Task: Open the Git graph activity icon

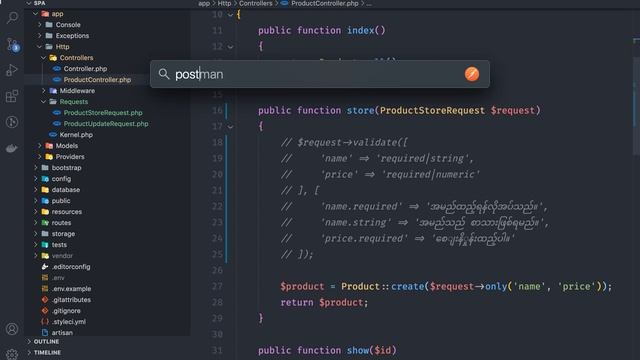Action: pyautogui.click(x=12, y=122)
